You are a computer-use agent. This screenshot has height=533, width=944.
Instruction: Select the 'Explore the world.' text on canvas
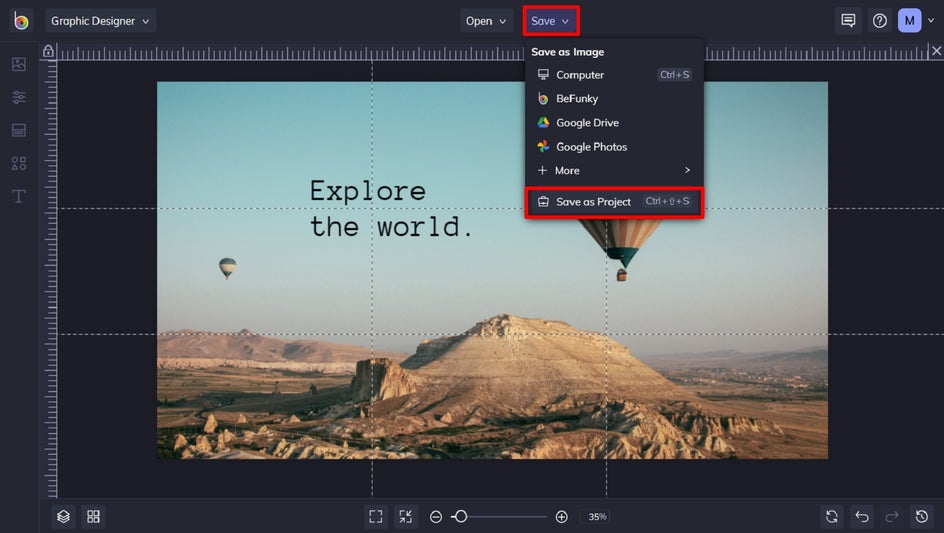pyautogui.click(x=391, y=208)
